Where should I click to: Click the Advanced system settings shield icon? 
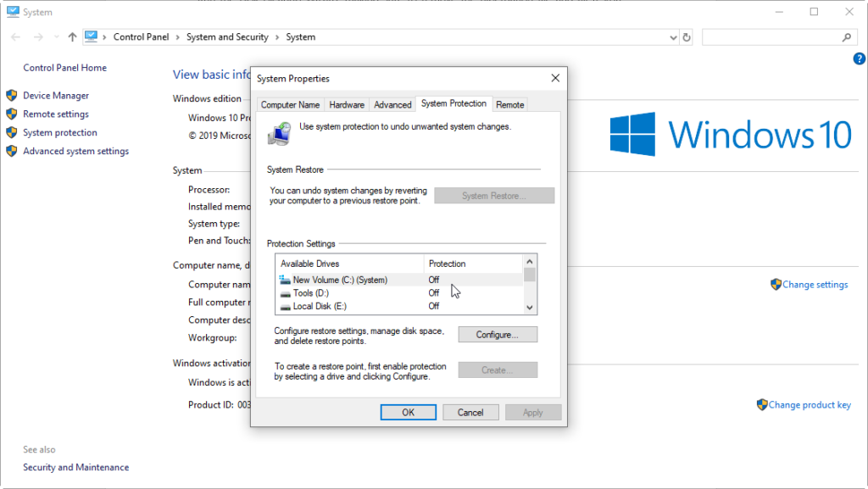pyautogui.click(x=12, y=152)
